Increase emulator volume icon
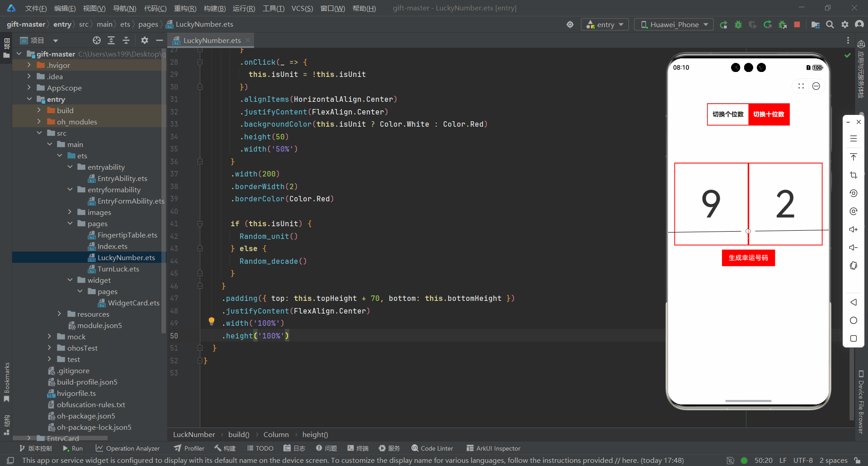The width and height of the screenshot is (868, 466). coord(854,229)
